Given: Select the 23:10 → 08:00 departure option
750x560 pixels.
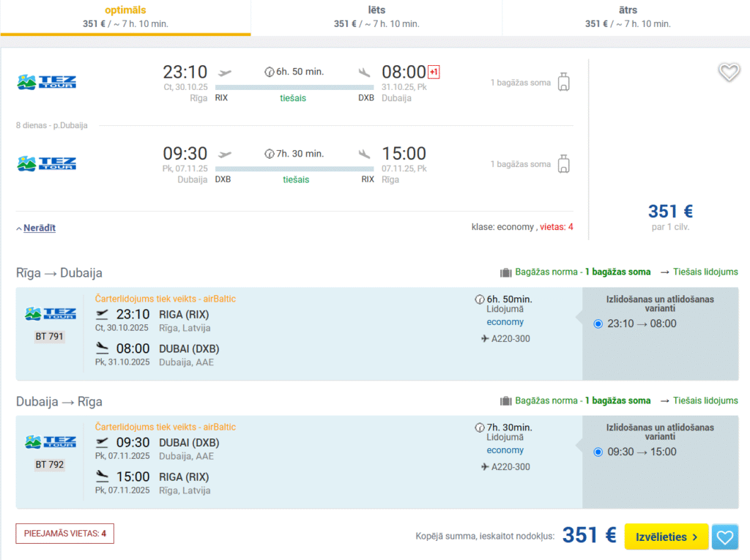Looking at the screenshot, I should tap(598, 324).
